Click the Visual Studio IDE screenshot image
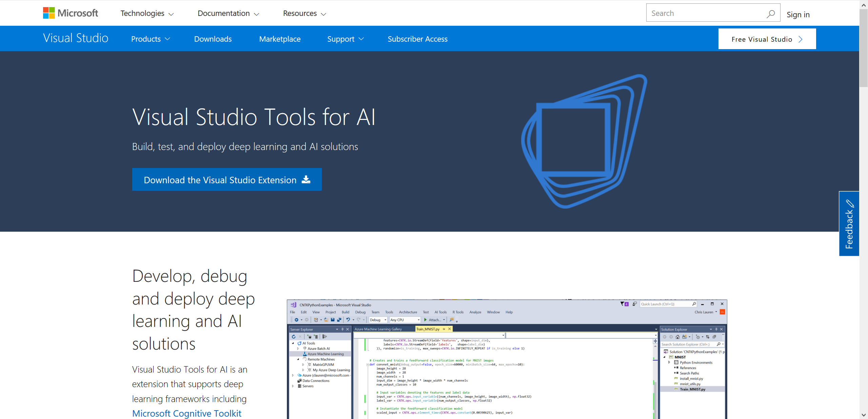The image size is (868, 419). click(507, 359)
